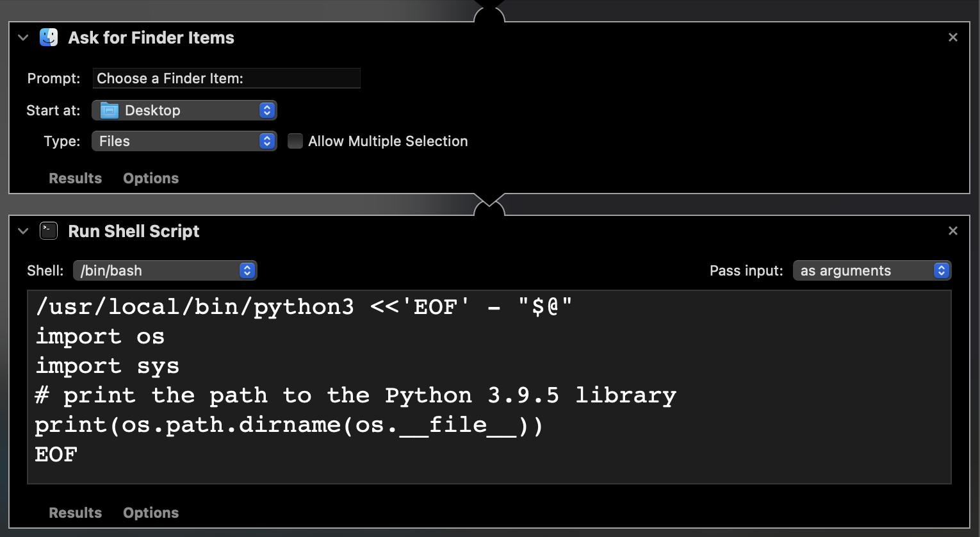980x537 pixels.
Task: Open the Shell /bin/bash dropdown
Action: tap(165, 270)
